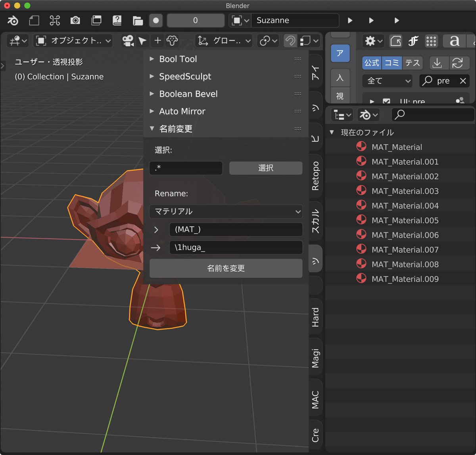This screenshot has width=476, height=455.
Task: Open the snap target options dropdown
Action: coord(309,40)
